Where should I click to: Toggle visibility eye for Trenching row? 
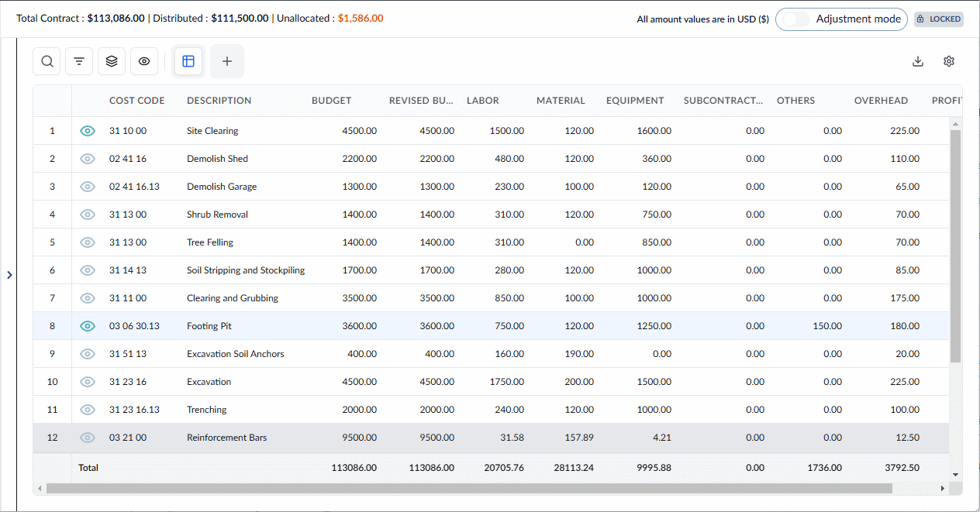pyautogui.click(x=88, y=410)
